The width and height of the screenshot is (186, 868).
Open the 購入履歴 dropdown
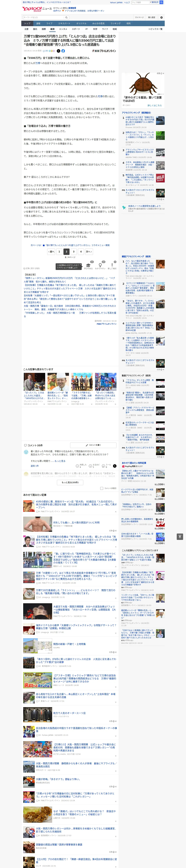(152, 17)
